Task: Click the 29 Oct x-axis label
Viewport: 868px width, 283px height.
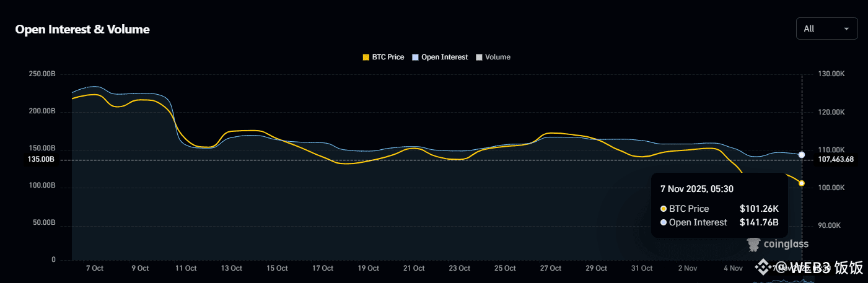Action: (x=597, y=268)
